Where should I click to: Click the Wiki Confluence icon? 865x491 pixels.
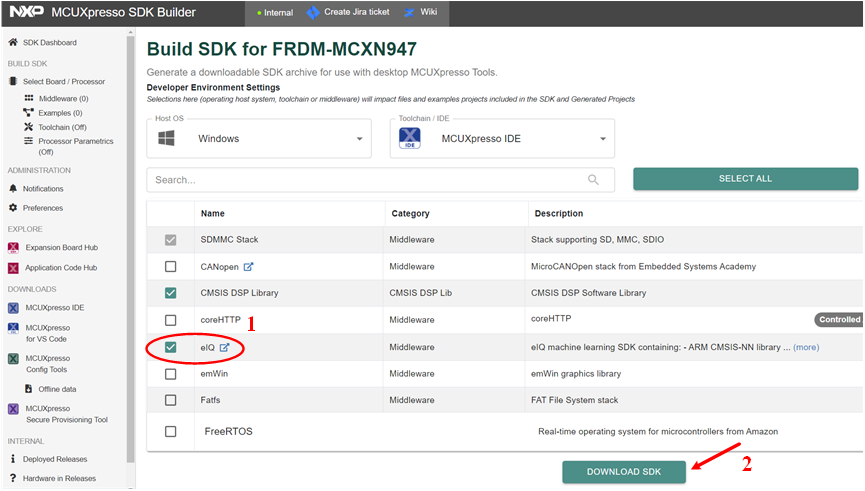tap(409, 12)
